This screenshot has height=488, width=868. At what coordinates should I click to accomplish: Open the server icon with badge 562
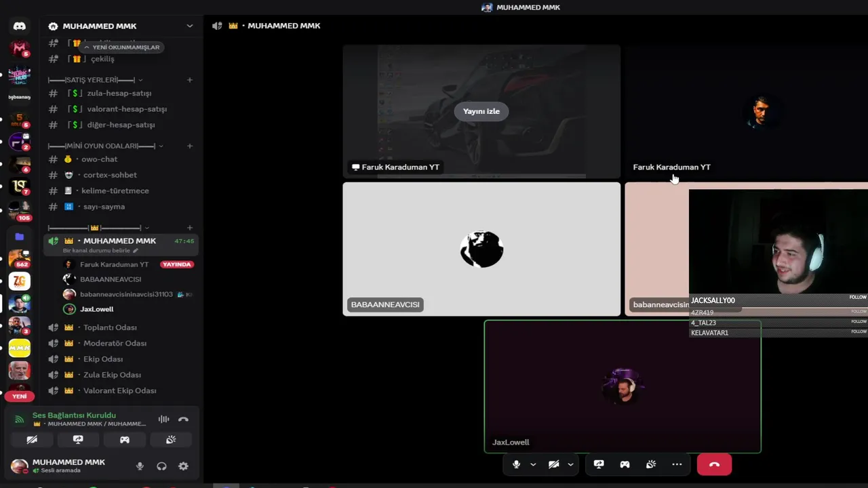pos(20,258)
